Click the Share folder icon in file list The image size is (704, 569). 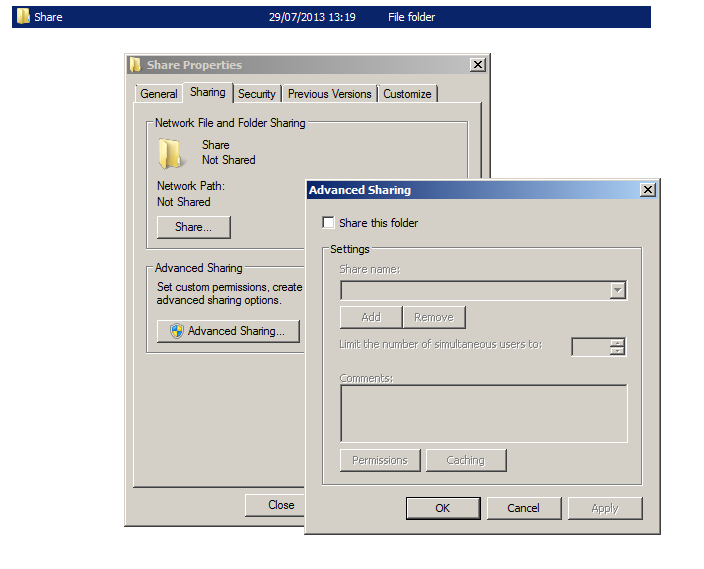pyautogui.click(x=23, y=17)
